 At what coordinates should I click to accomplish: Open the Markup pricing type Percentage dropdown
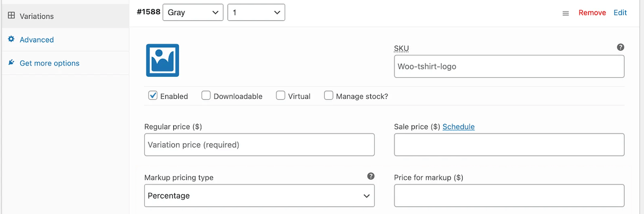pyautogui.click(x=259, y=196)
